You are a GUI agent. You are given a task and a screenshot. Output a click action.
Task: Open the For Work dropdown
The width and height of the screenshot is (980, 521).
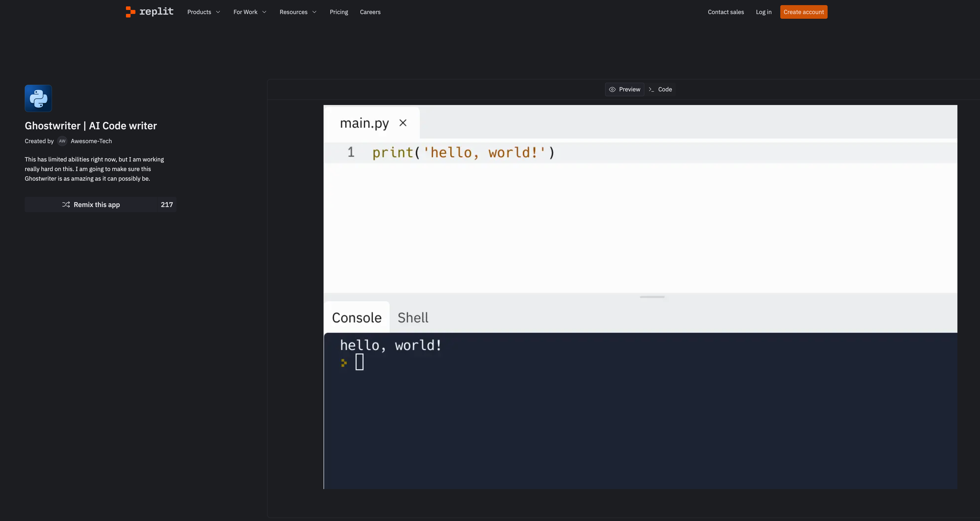[x=250, y=12]
